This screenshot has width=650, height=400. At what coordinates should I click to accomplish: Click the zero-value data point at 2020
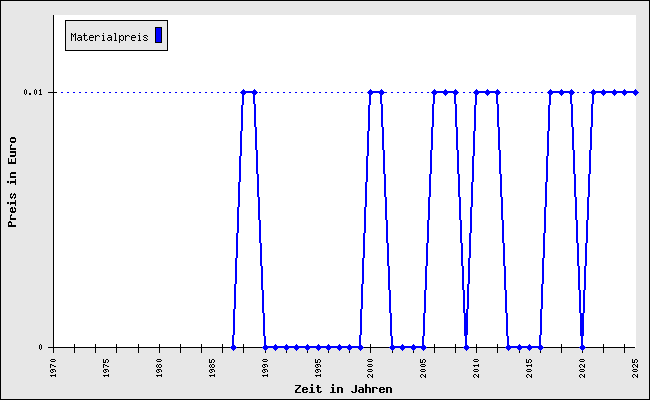pos(582,347)
